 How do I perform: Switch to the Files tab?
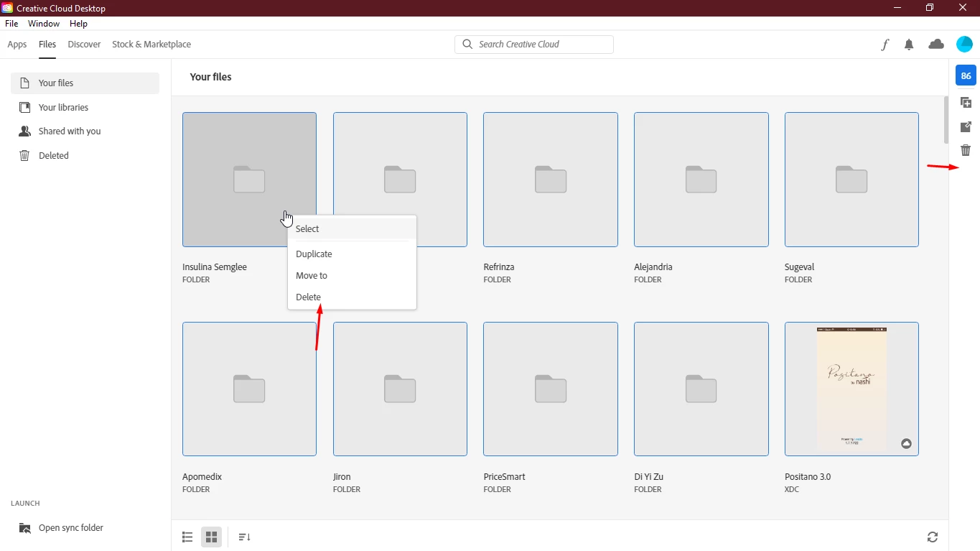(47, 45)
